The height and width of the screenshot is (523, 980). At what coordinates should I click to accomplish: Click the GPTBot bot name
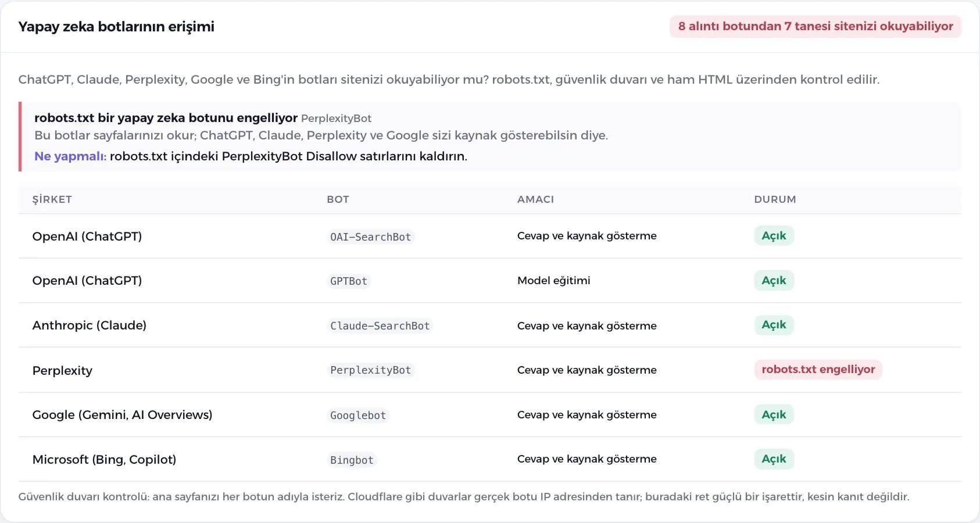tap(349, 281)
